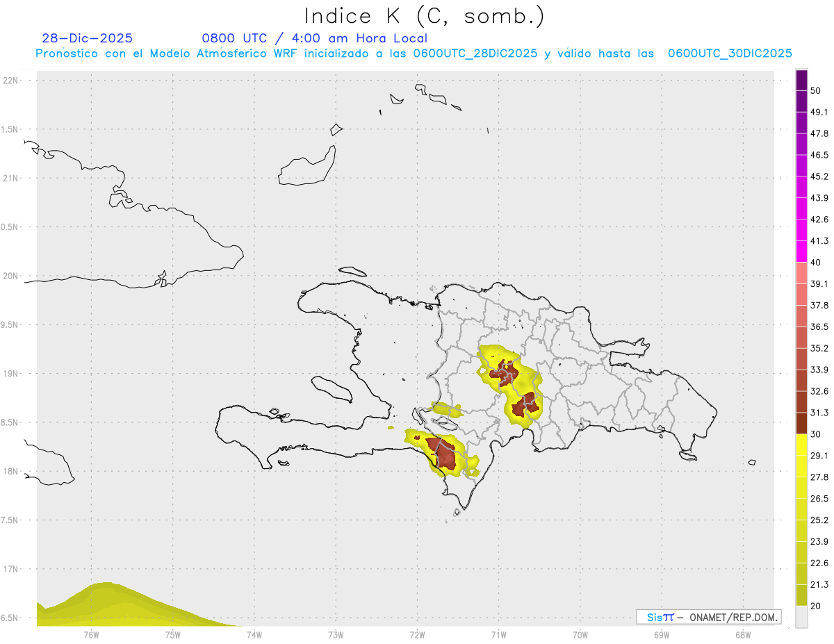Select the legend value '42.6'
Screen dimensions: 834x644
click(819, 220)
